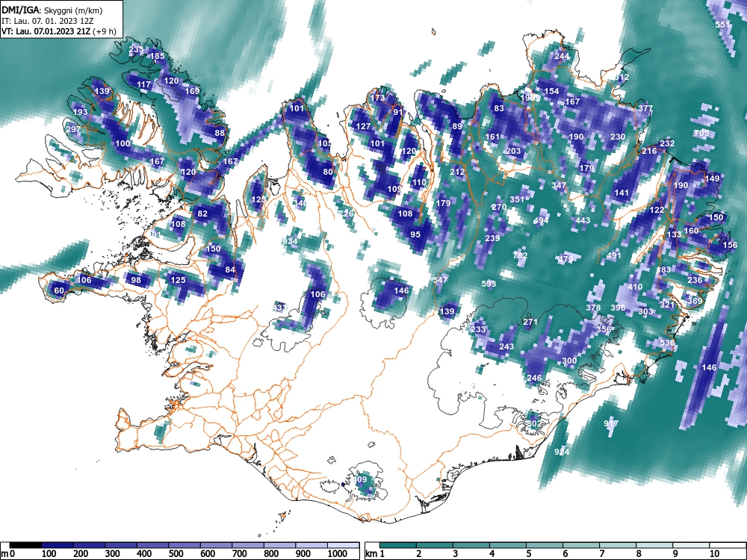The width and height of the screenshot is (747, 560).
Task: Click legend color segment between 500 and 600
Action: click(185, 546)
